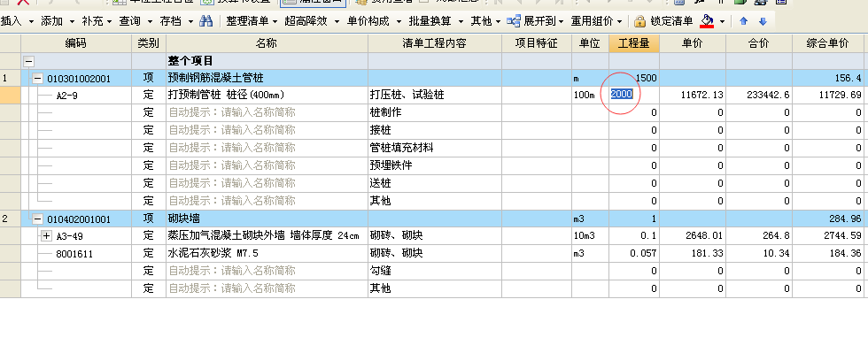
Task: Click the 184.36 composite price cell
Action: coord(827,253)
